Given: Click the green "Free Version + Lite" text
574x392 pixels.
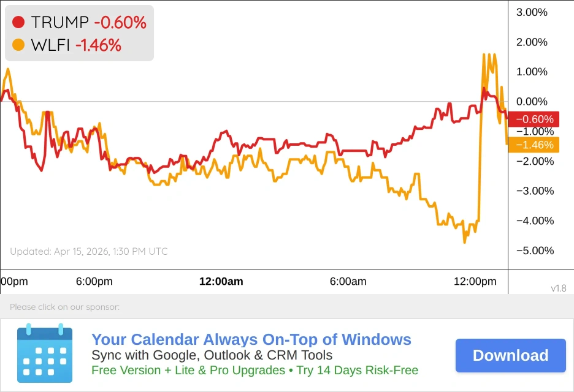Looking at the screenshot, I should click(x=254, y=370).
